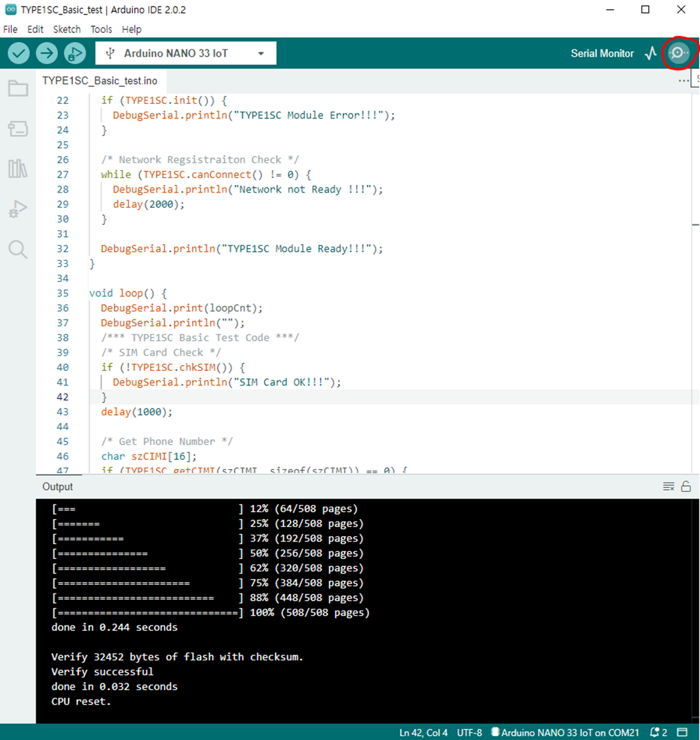This screenshot has width=700, height=740.
Task: Click the Serial Monitor tooltip label
Action: [602, 53]
